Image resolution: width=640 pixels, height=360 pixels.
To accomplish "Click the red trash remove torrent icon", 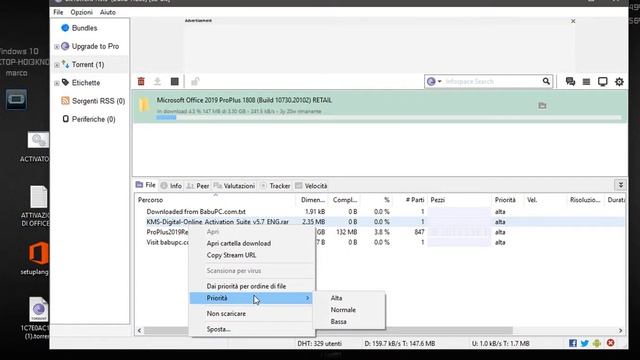I will [x=141, y=82].
